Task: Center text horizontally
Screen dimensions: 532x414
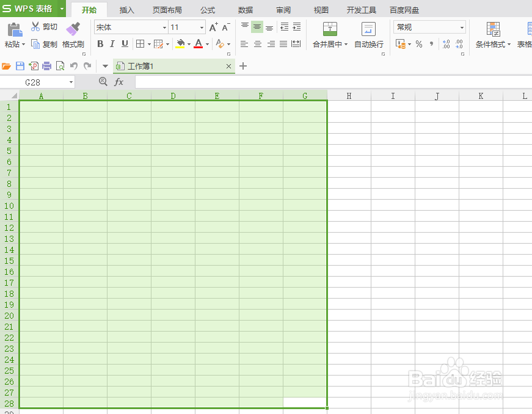Action: (x=258, y=44)
